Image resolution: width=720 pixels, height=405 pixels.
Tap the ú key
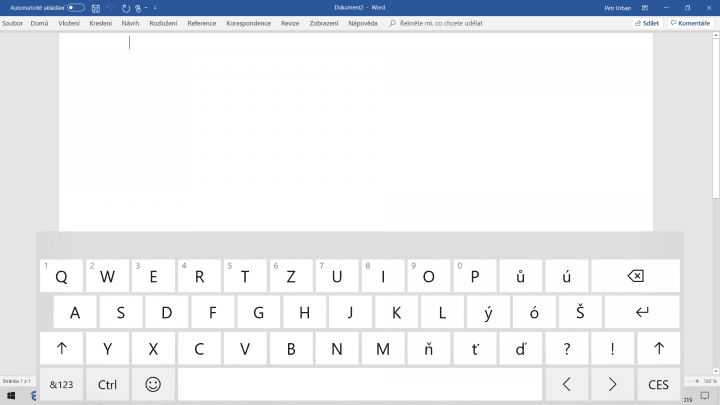[x=567, y=276]
